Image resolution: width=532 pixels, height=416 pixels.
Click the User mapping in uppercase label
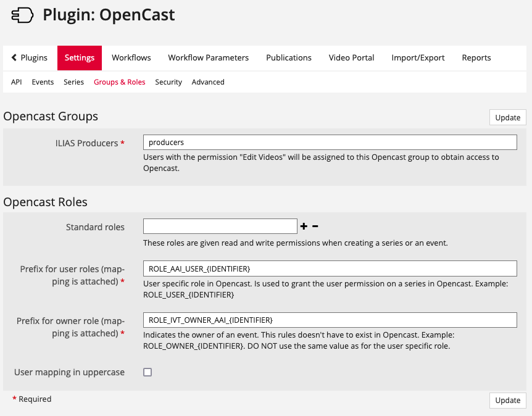pos(69,372)
